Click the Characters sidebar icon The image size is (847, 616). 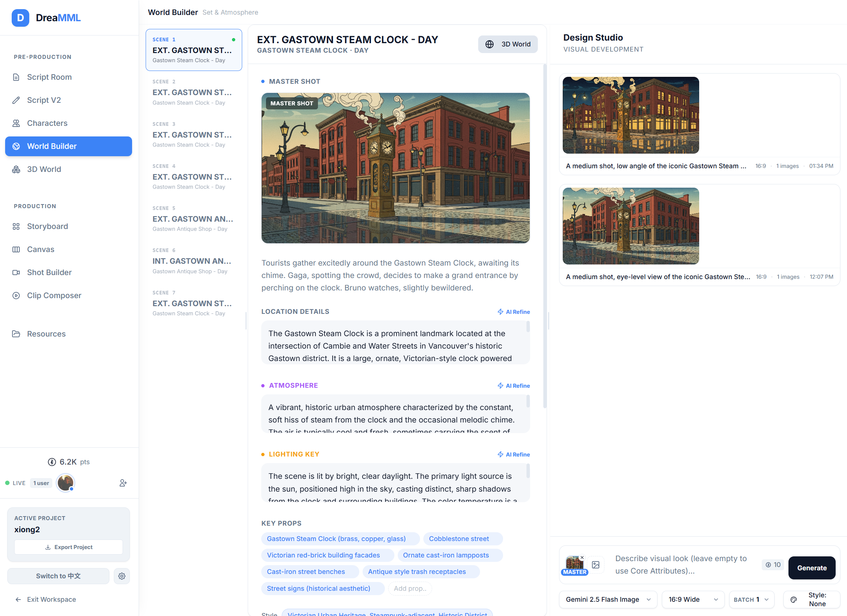coord(16,123)
